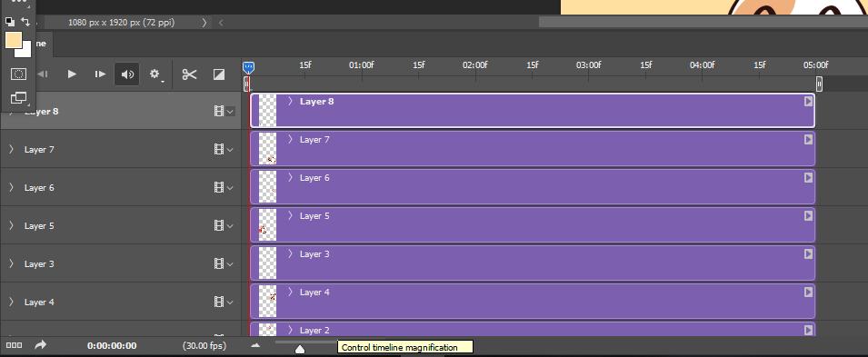Play the timeline animation

pyautogui.click(x=72, y=74)
